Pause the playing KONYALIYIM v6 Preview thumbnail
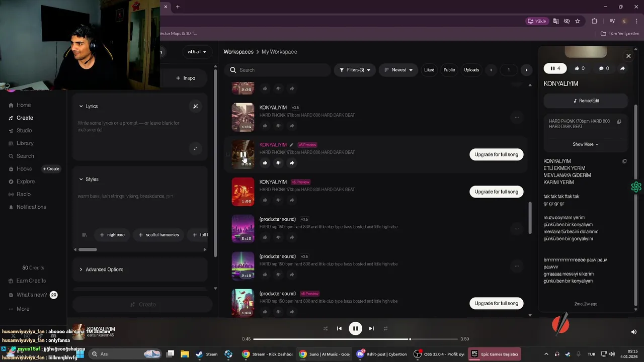 [243, 154]
